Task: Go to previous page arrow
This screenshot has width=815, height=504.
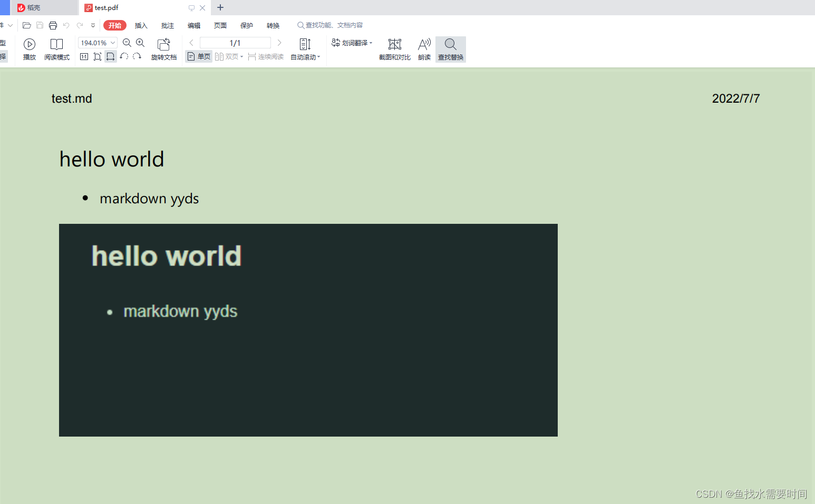Action: [191, 43]
